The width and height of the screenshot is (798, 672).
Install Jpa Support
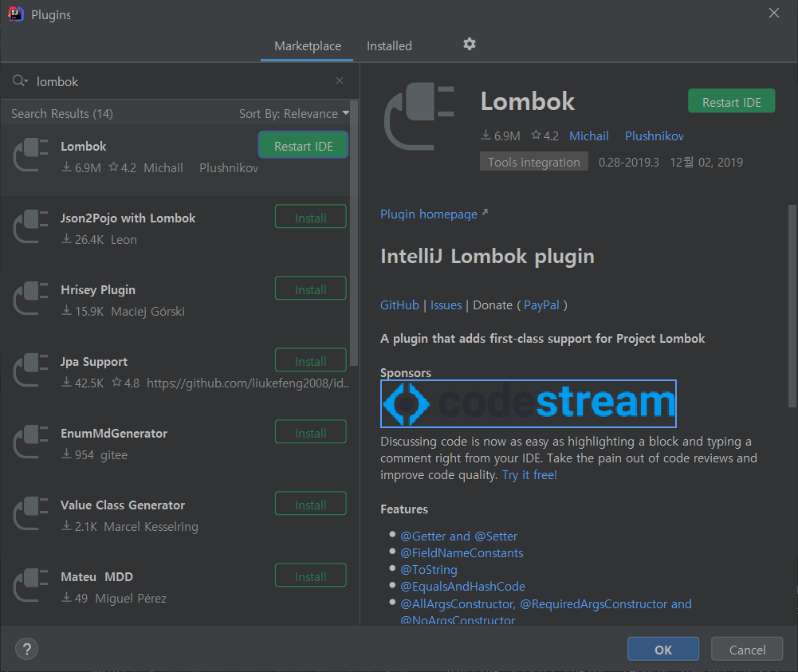(310, 361)
